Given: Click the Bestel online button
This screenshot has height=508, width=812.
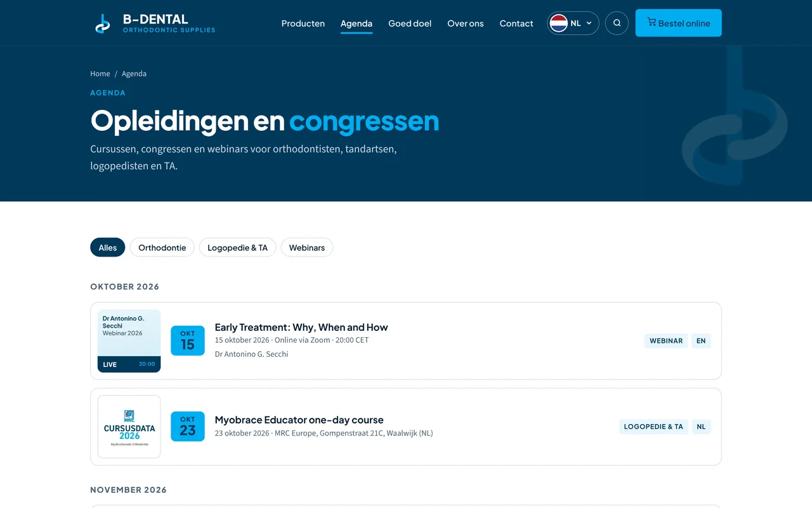Looking at the screenshot, I should 678,23.
